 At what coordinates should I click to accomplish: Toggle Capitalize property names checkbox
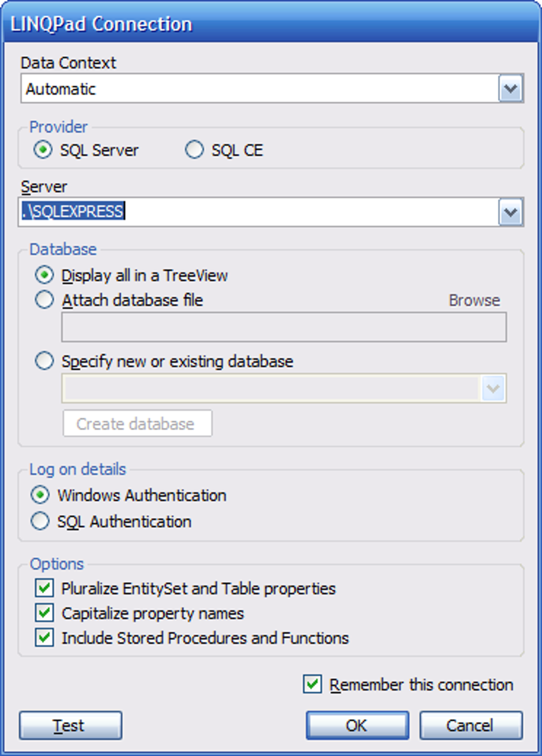click(45, 613)
